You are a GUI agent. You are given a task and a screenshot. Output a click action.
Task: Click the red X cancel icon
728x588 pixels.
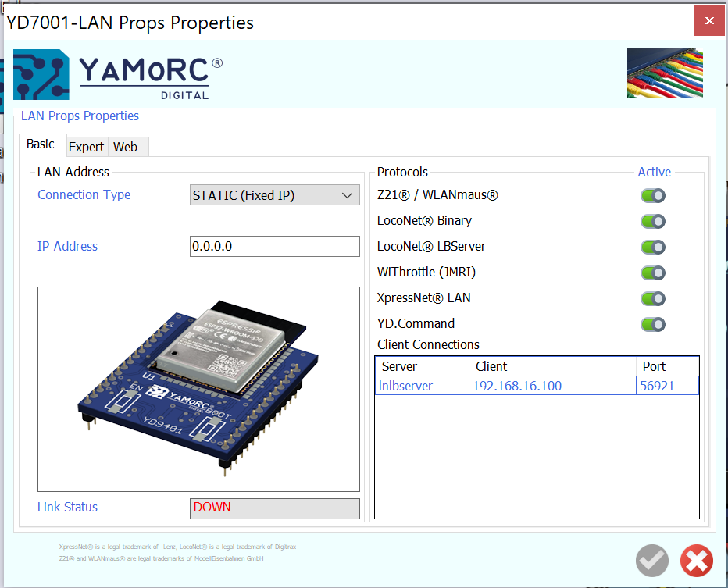click(696, 560)
